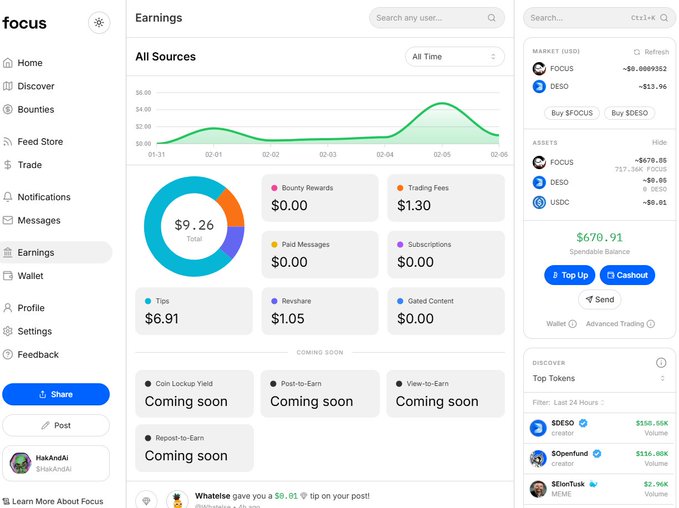The image size is (679, 508).
Task: Open the HakAndAi account card
Action: click(56, 463)
